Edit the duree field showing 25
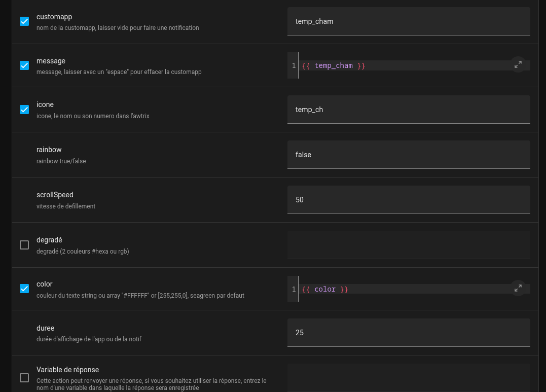This screenshot has height=392, width=546. [x=409, y=333]
